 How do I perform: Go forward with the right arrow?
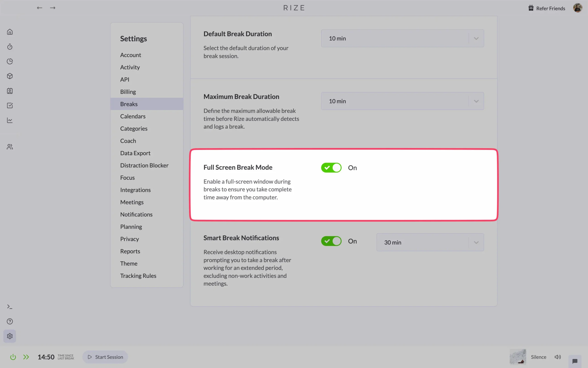click(53, 8)
